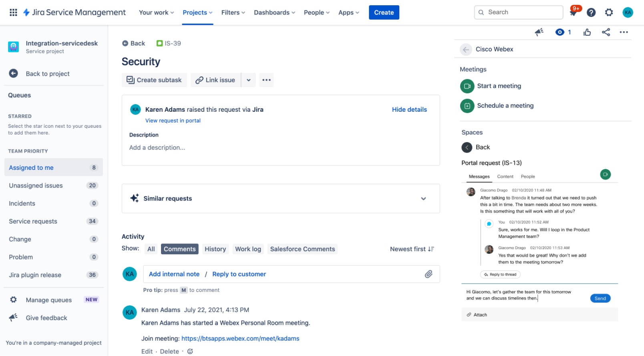The width and height of the screenshot is (644, 356).
Task: Switch to the Messages tab in the space
Action: click(479, 177)
